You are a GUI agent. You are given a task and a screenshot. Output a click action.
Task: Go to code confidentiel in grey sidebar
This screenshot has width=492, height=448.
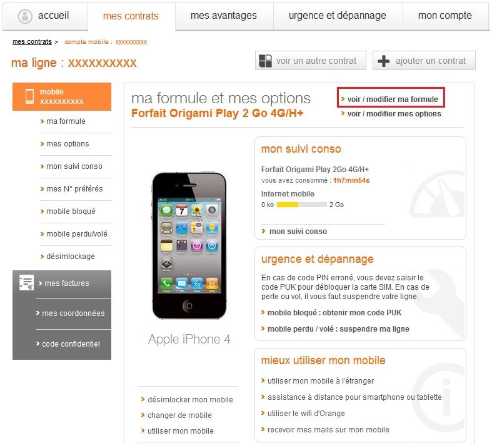[71, 344]
